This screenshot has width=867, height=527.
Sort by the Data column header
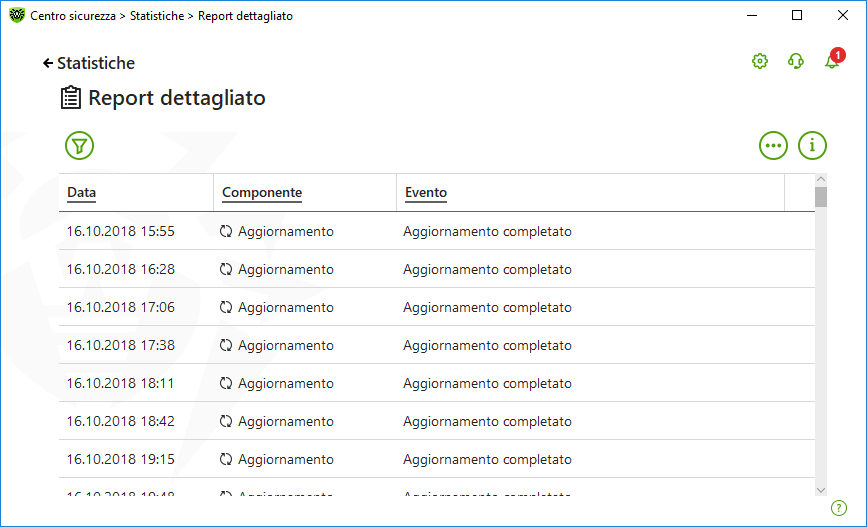coord(82,193)
